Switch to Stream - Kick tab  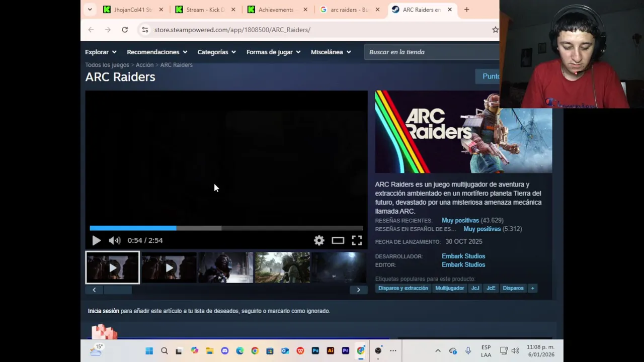(x=205, y=10)
